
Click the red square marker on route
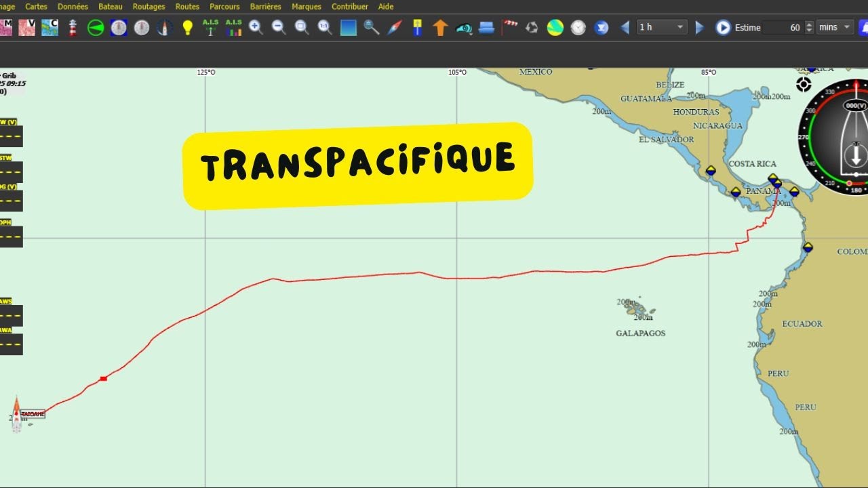tap(103, 378)
